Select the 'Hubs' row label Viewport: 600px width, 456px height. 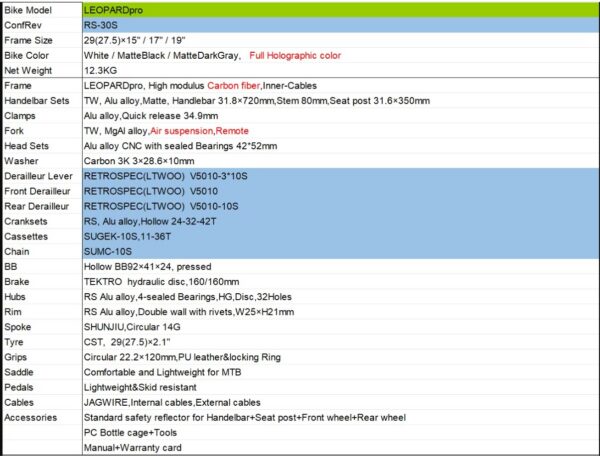pos(15,297)
